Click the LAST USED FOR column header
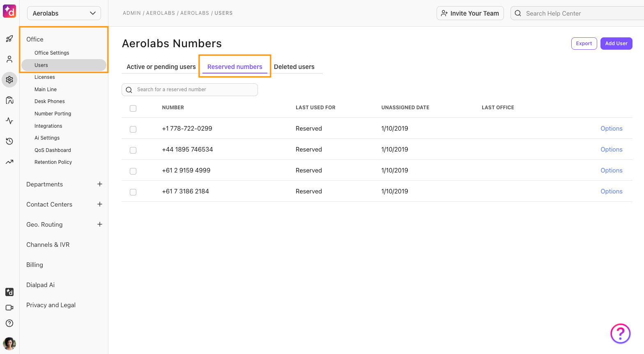The image size is (644, 354). pos(315,108)
